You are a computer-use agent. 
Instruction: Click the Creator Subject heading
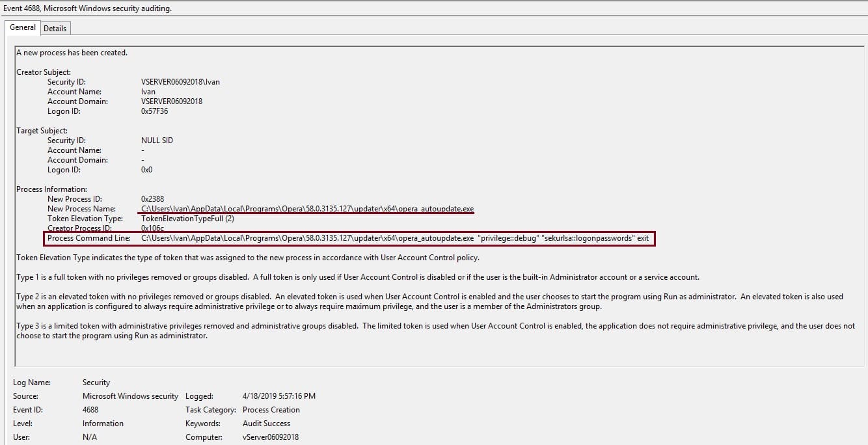pyautogui.click(x=44, y=72)
